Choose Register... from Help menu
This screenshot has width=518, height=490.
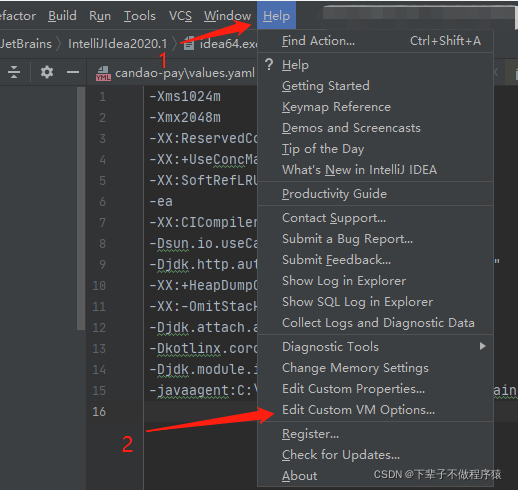pos(375,434)
